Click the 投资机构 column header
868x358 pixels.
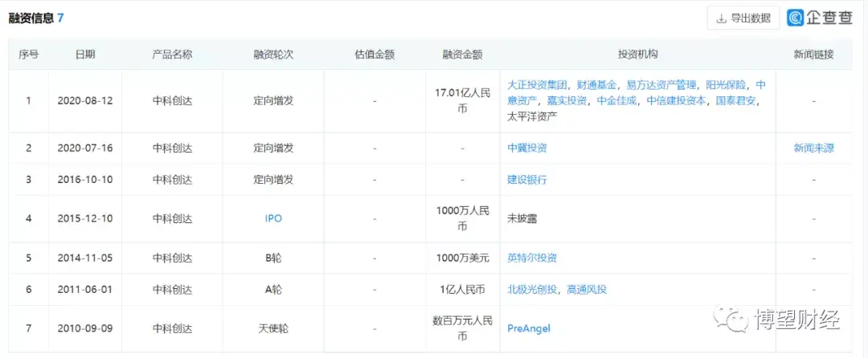[x=637, y=55]
